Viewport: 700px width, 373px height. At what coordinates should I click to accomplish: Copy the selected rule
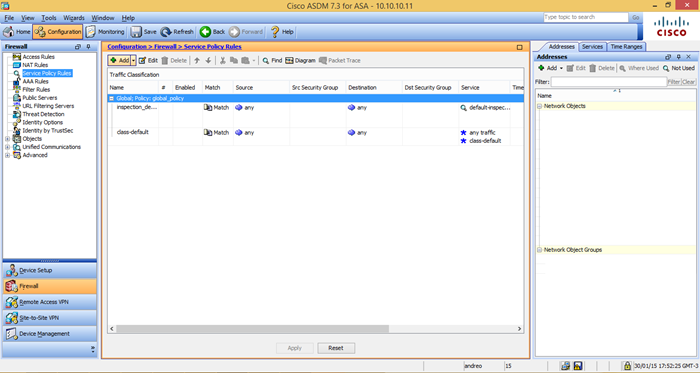[233, 60]
